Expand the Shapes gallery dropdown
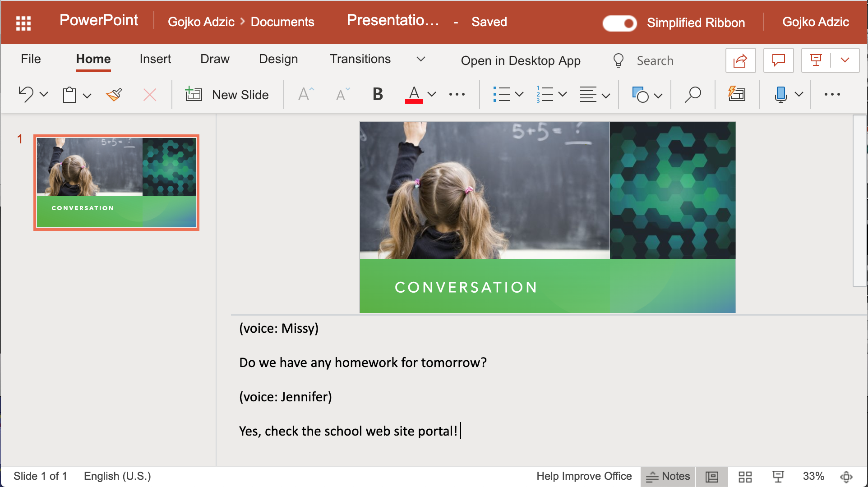Image resolution: width=868 pixels, height=487 pixels. point(658,95)
